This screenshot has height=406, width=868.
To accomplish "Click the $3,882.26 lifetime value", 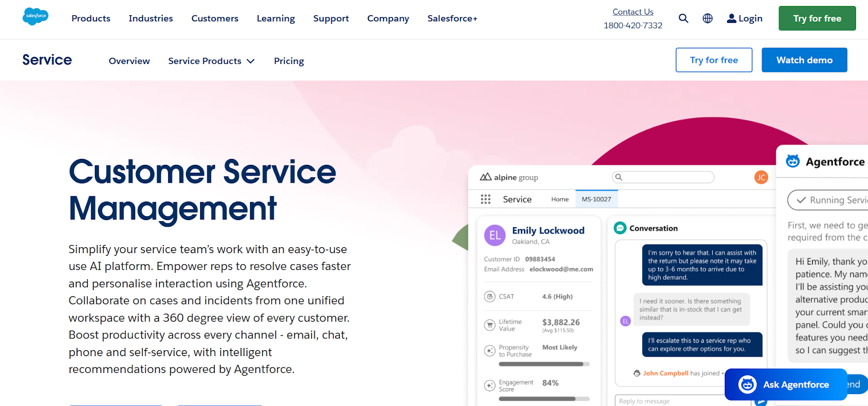I will coord(561,322).
